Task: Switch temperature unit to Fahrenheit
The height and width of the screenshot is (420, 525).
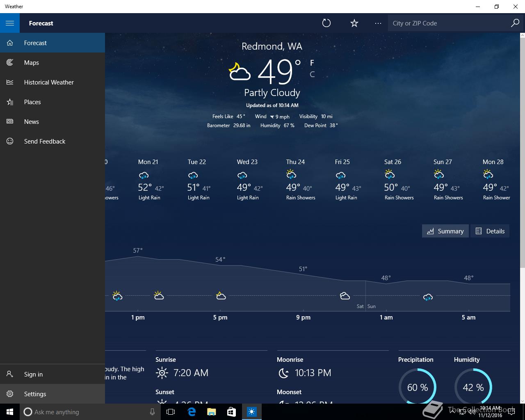Action: point(312,63)
